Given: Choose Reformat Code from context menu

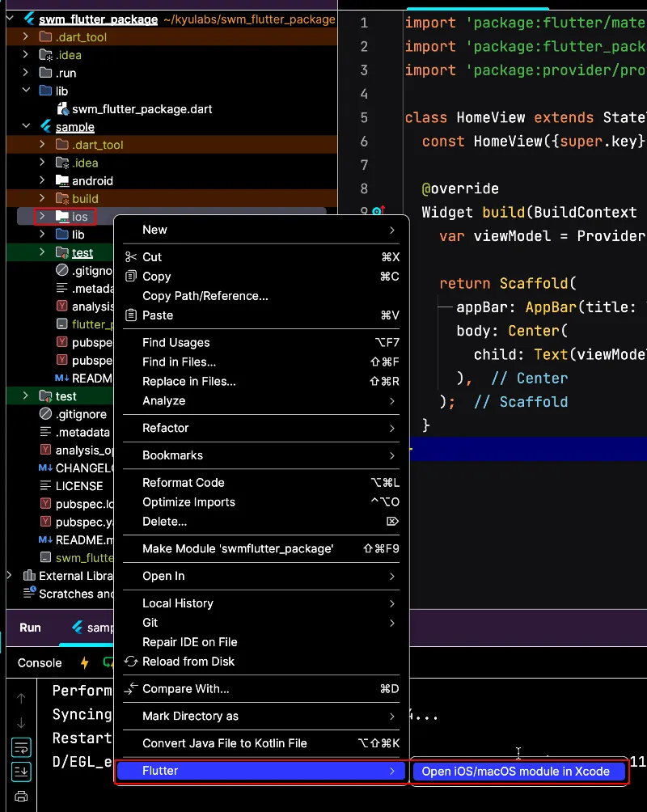Looking at the screenshot, I should coord(184,483).
